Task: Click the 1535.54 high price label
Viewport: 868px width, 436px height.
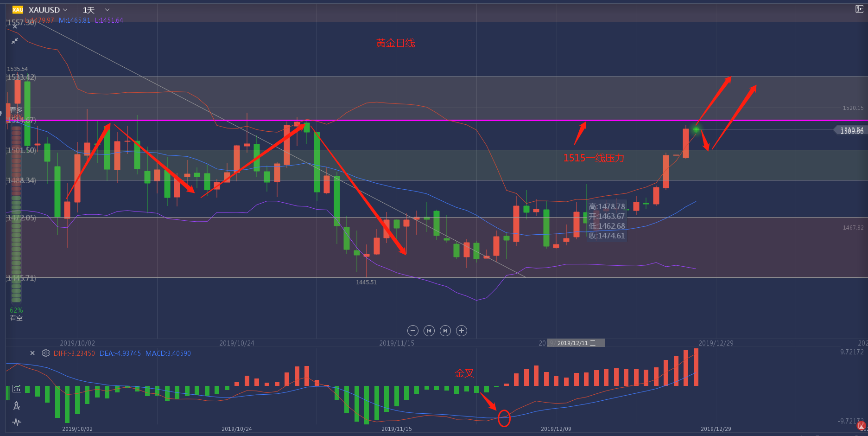Action: tap(18, 69)
